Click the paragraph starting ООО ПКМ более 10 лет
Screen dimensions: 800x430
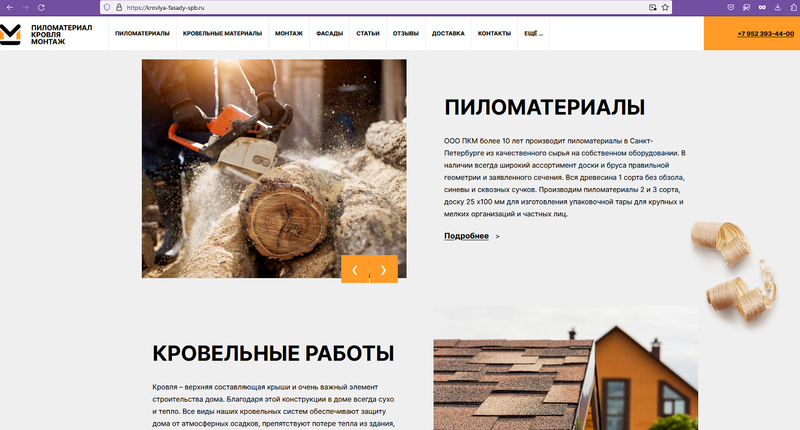click(565, 177)
